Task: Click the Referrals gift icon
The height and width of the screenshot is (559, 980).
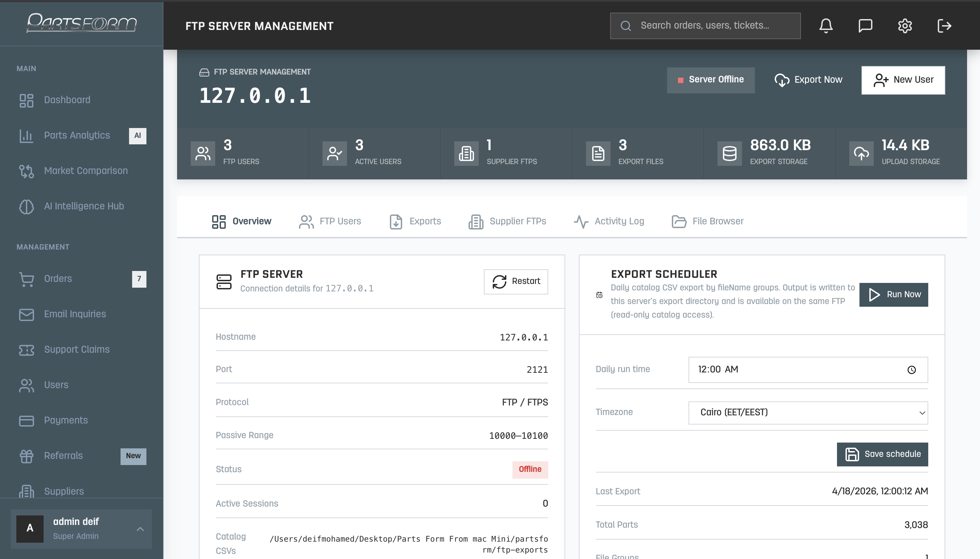Action: point(27,456)
